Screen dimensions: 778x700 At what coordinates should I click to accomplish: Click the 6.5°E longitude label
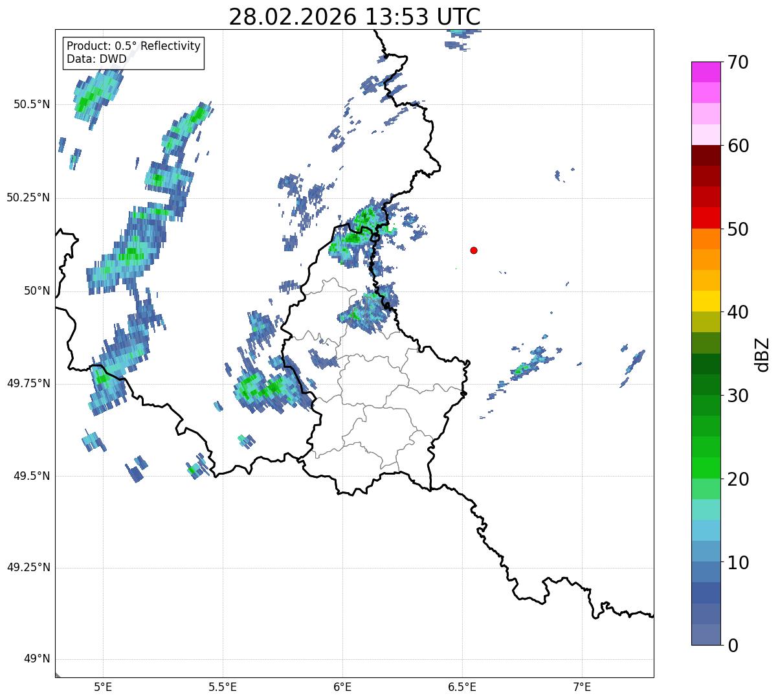point(462,687)
